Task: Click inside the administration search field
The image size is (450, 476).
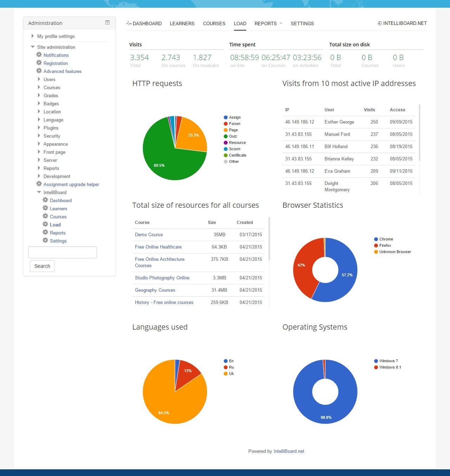Action: click(x=62, y=252)
